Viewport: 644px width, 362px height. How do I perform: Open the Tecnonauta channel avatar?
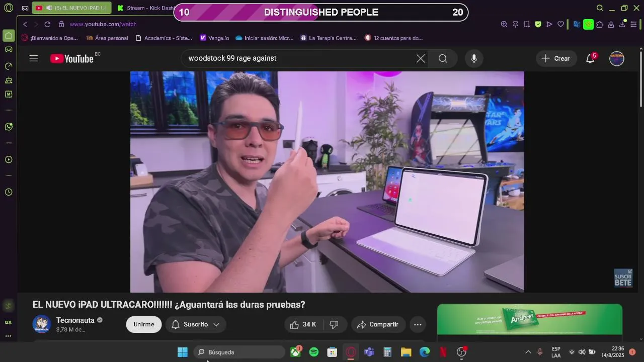(x=42, y=324)
